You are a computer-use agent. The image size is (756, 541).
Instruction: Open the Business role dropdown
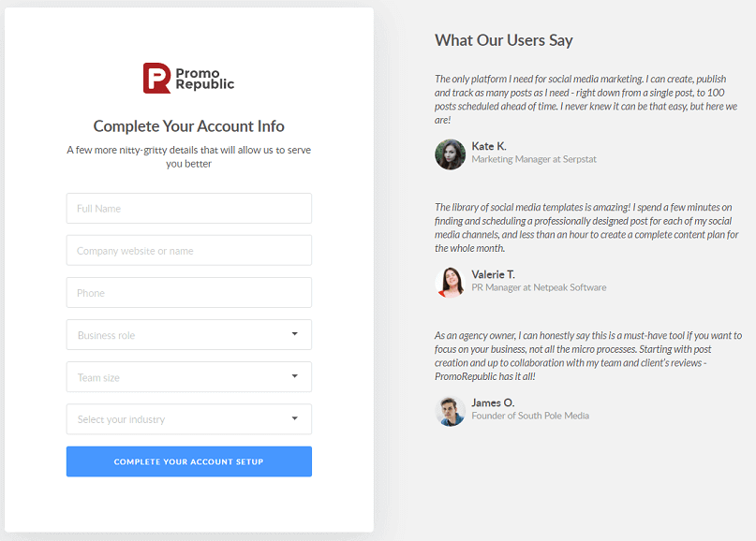(x=188, y=335)
